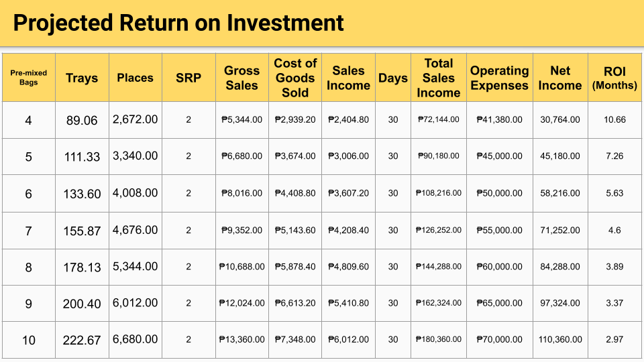Select the Days column header
644x362 pixels.
coord(393,78)
